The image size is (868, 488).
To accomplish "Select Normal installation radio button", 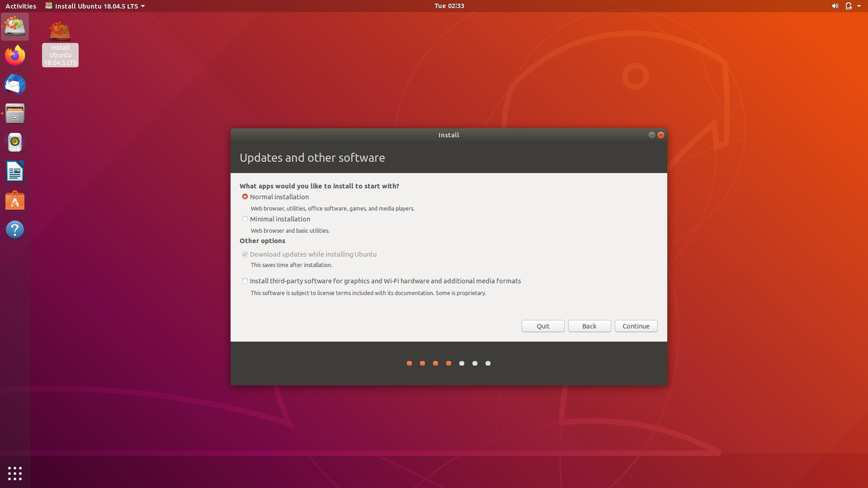I will point(245,197).
